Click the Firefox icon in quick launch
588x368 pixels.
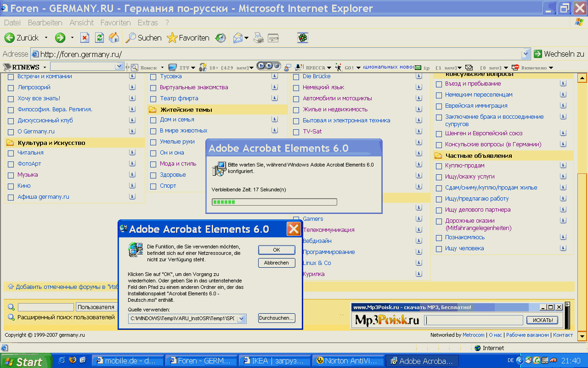[x=72, y=361]
